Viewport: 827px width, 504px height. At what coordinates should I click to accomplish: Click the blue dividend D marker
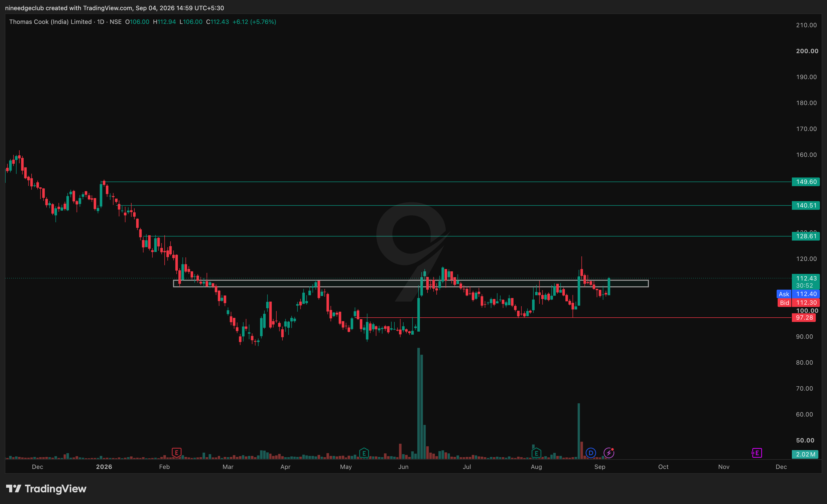pyautogui.click(x=591, y=453)
